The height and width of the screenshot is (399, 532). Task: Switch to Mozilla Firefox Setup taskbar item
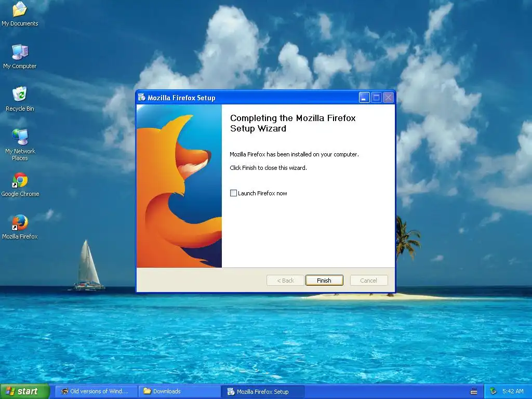[262, 392]
